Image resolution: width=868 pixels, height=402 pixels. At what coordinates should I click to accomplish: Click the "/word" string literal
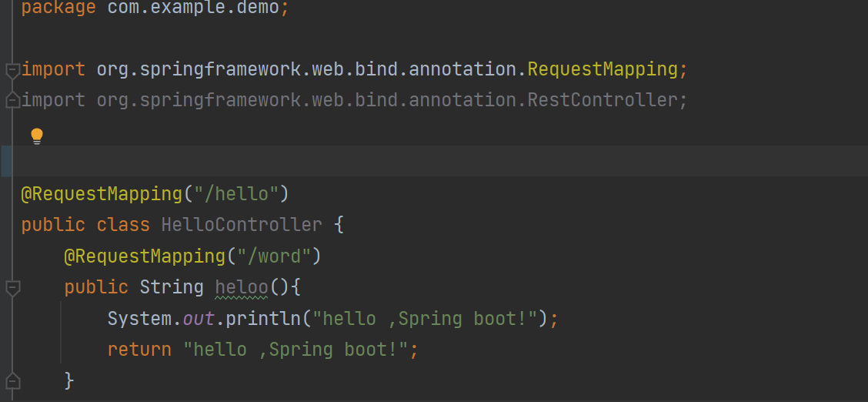tap(274, 256)
